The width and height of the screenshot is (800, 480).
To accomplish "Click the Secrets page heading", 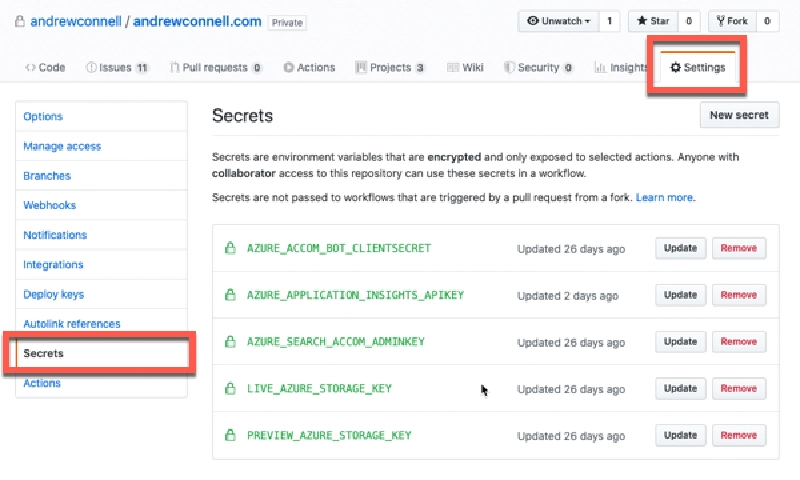I will click(x=242, y=116).
